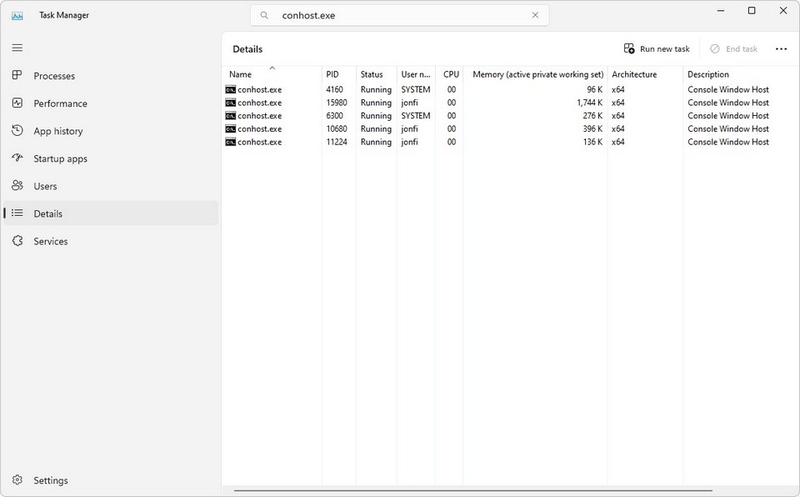Open the Startup apps page
The image size is (800, 497).
[x=111, y=158]
